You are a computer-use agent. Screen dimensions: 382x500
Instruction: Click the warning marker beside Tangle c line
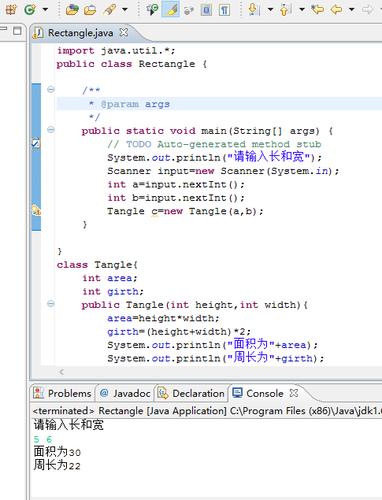click(36, 210)
